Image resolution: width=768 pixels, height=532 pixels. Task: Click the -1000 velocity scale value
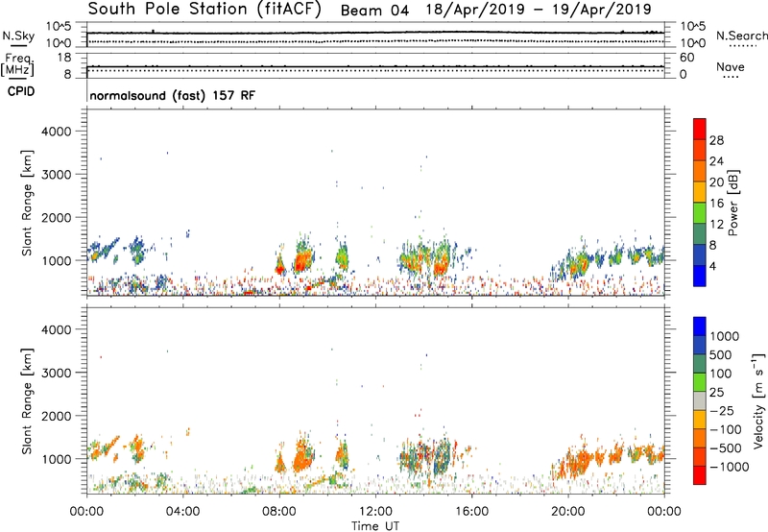[x=729, y=467]
